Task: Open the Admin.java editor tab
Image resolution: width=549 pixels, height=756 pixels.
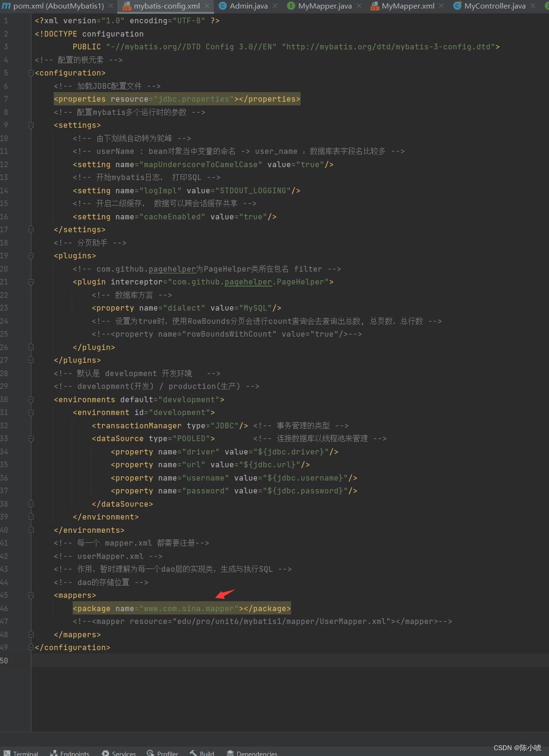Action: [x=249, y=6]
